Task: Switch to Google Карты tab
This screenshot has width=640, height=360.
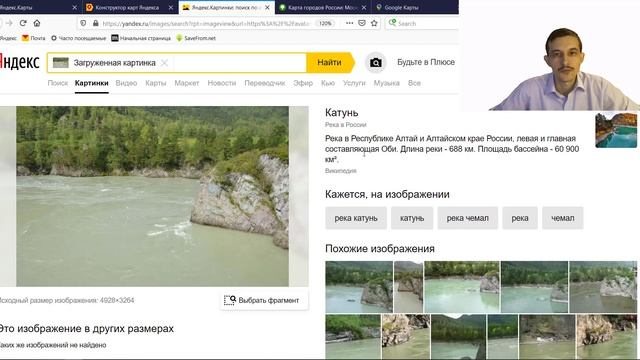Action: [402, 7]
